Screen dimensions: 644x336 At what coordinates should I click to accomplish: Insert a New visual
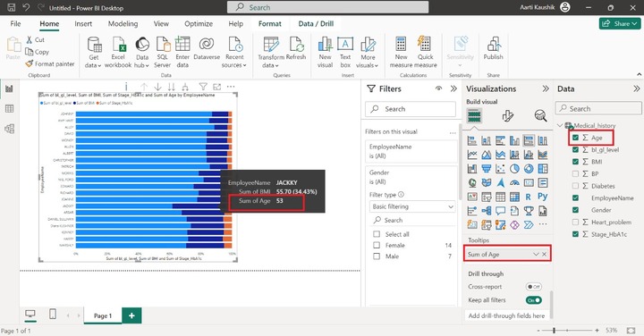click(x=325, y=52)
